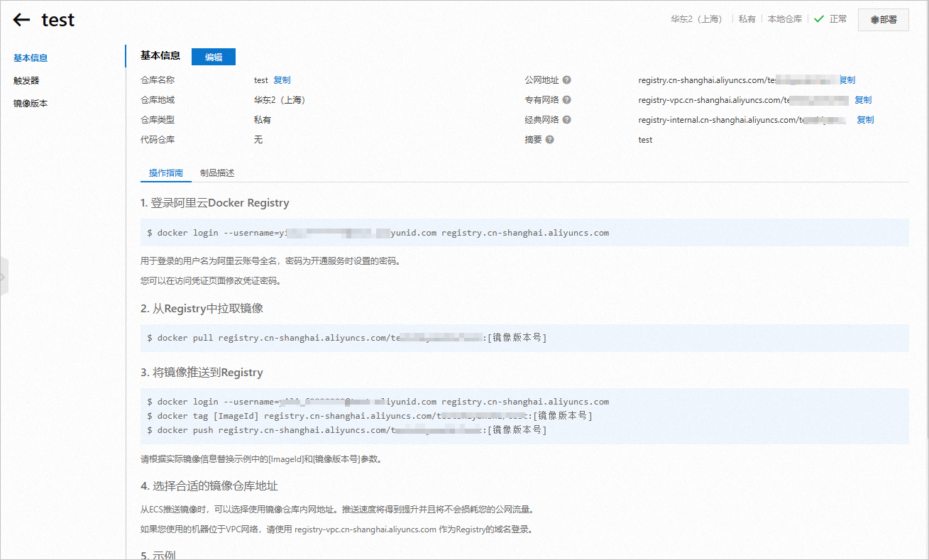Click the heading "2. 从Registry中拉取镜像"

[202, 309]
